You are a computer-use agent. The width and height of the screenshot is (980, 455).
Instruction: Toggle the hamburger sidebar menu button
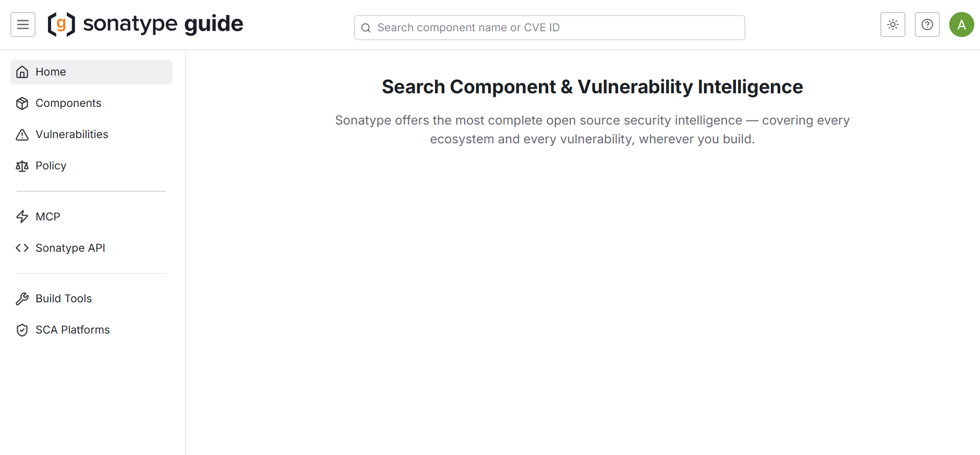[23, 24]
